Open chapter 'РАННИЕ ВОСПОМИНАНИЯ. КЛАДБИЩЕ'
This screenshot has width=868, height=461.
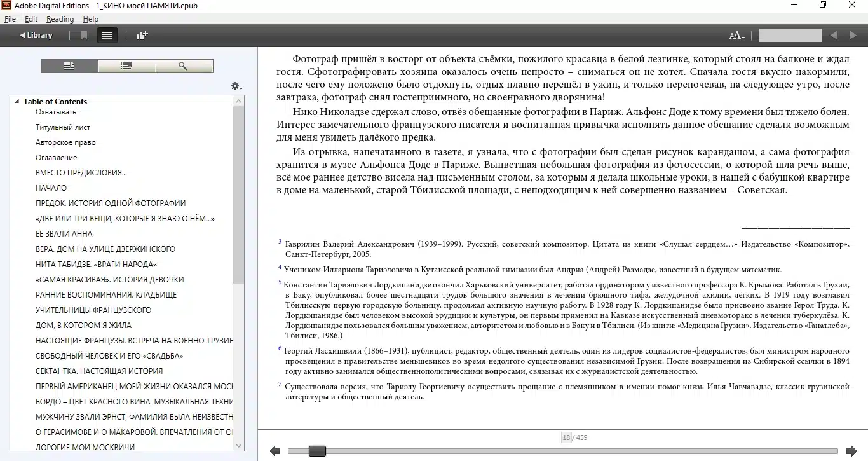pyautogui.click(x=106, y=295)
